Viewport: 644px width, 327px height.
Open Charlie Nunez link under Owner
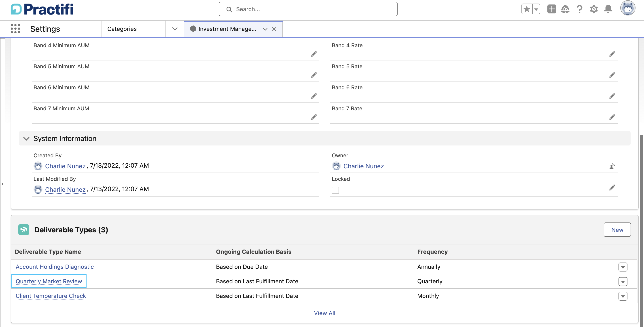tap(364, 166)
